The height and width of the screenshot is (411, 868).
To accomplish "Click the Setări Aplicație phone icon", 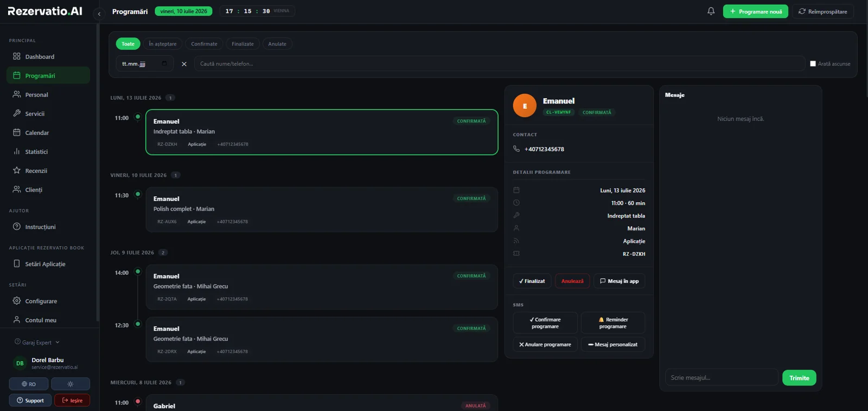I will click(17, 264).
